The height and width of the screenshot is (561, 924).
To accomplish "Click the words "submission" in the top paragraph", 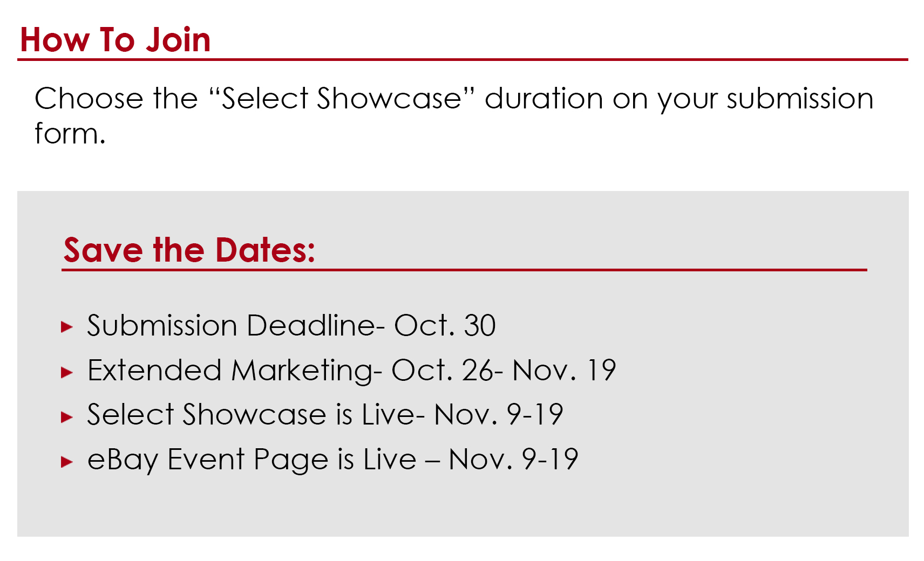I will pos(800,99).
